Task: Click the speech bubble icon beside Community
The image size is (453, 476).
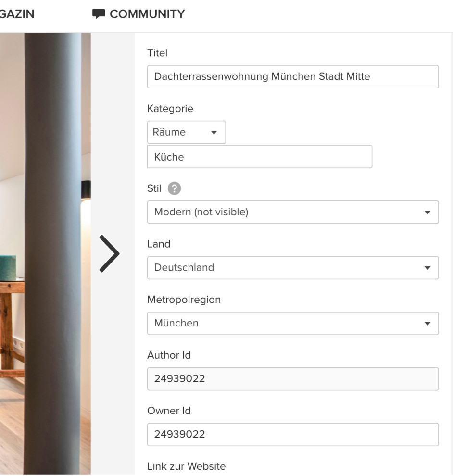Action: point(99,14)
